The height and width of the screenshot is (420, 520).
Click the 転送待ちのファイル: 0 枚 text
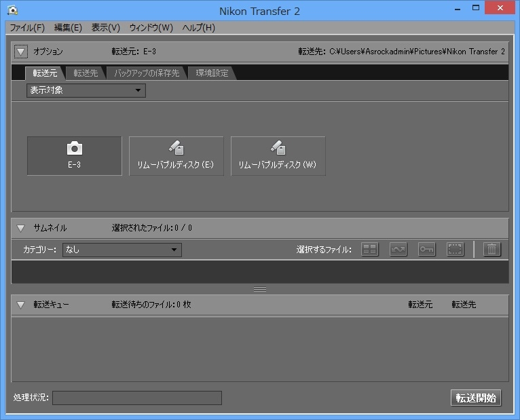coord(151,305)
